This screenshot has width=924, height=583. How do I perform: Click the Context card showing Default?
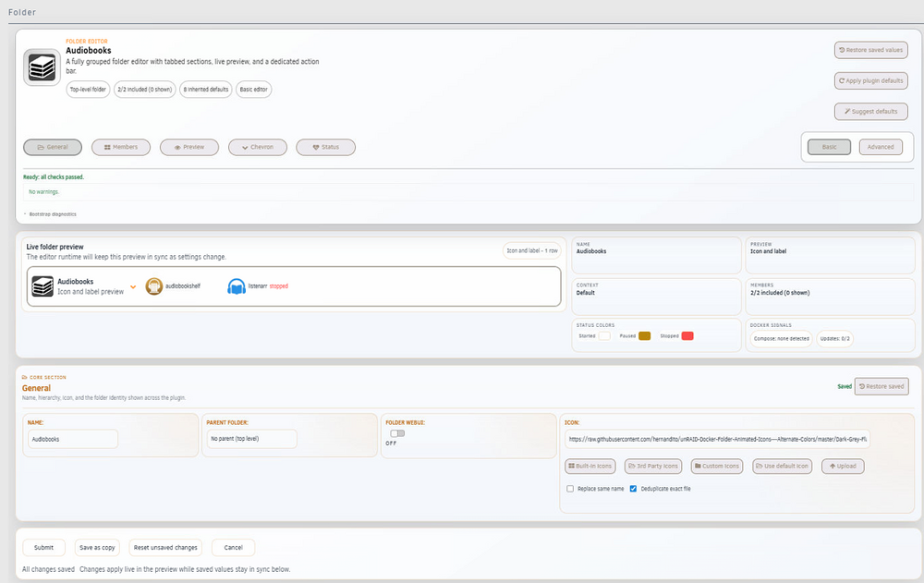click(x=656, y=297)
